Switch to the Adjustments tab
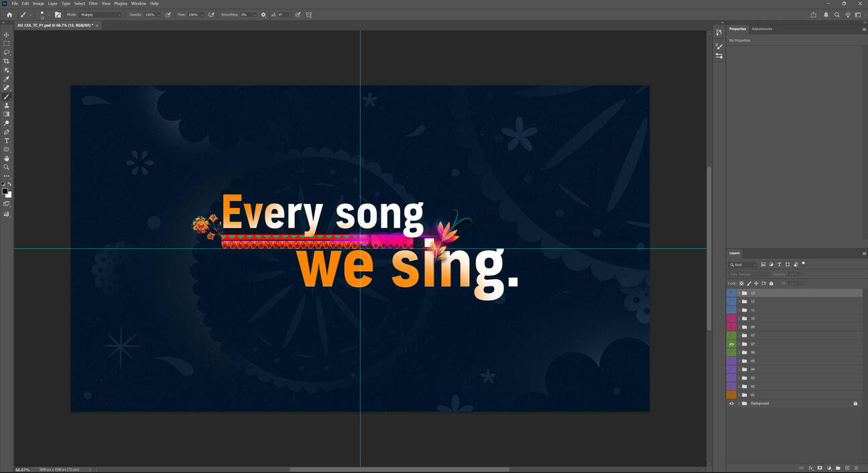 [761, 29]
